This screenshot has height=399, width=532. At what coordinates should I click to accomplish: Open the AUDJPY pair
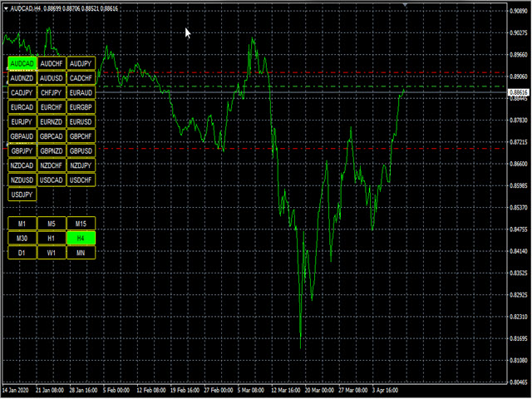(x=81, y=63)
